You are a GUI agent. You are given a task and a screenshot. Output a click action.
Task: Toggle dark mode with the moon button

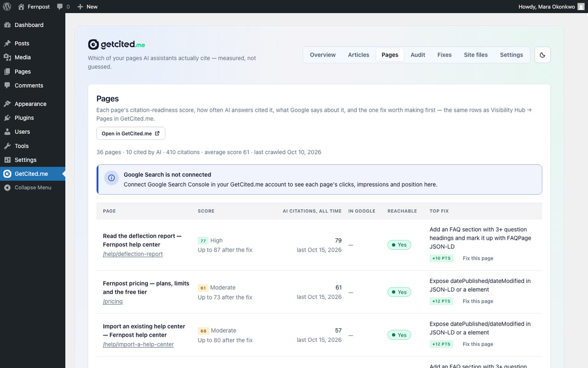543,55
